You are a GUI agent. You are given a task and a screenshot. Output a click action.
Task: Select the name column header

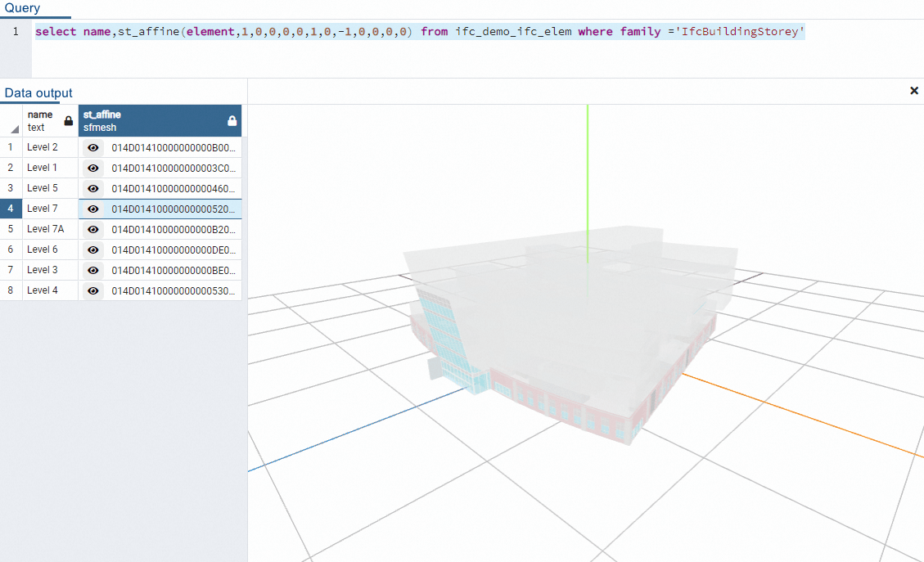pyautogui.click(x=43, y=121)
